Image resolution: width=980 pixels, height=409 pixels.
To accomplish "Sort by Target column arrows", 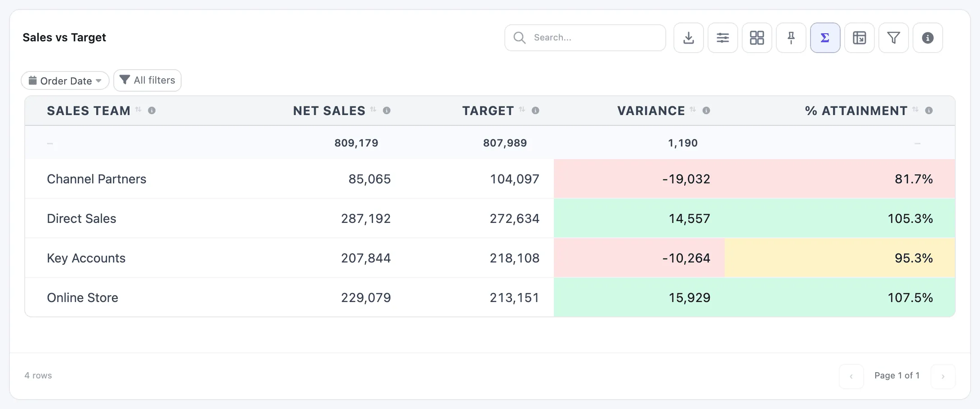I will pos(522,110).
